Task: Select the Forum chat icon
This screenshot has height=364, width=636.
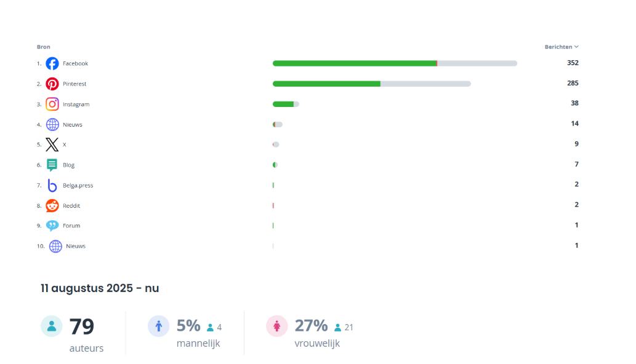Action: pyautogui.click(x=52, y=225)
